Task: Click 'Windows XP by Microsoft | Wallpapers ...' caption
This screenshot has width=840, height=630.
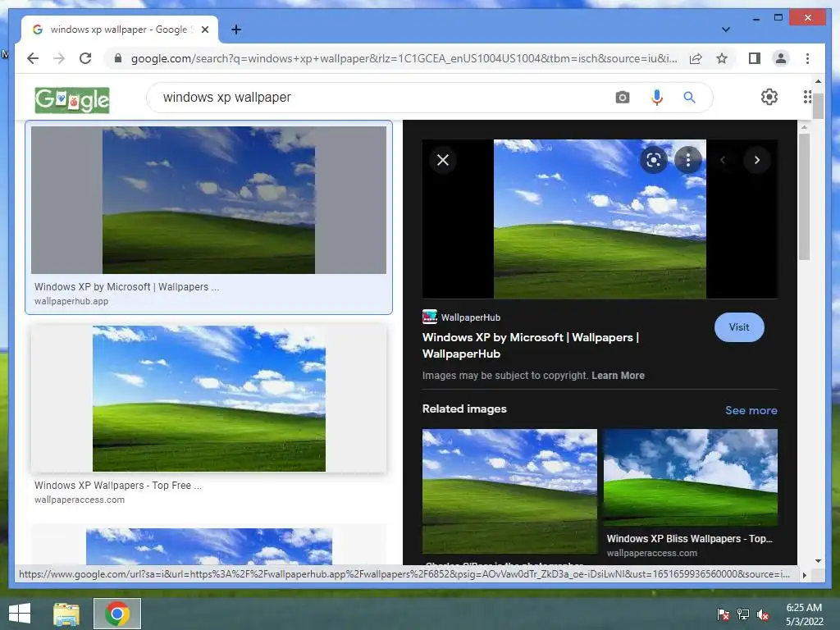Action: (x=127, y=286)
